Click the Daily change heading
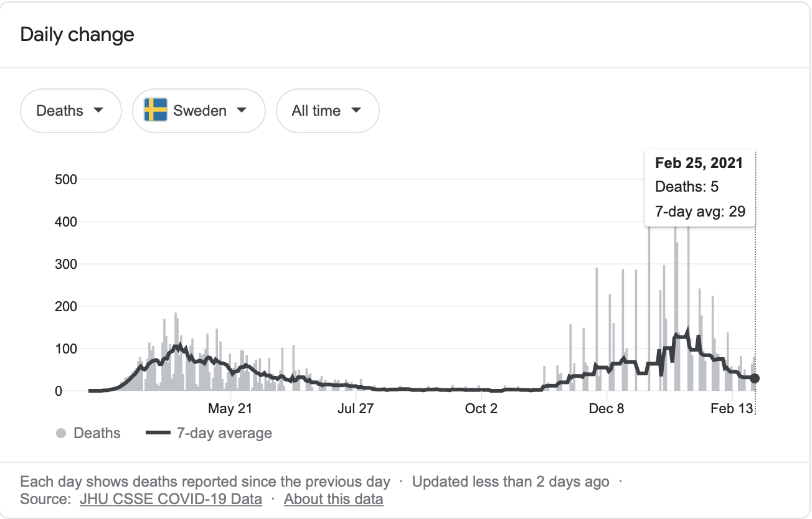Screen dimensions: 812x519 tap(77, 34)
